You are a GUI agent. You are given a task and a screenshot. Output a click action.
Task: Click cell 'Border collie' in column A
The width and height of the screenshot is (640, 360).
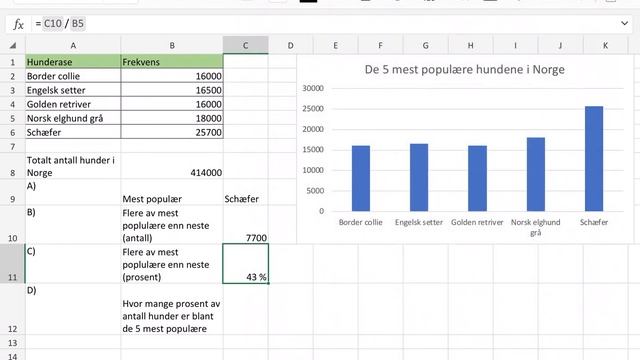pos(73,76)
